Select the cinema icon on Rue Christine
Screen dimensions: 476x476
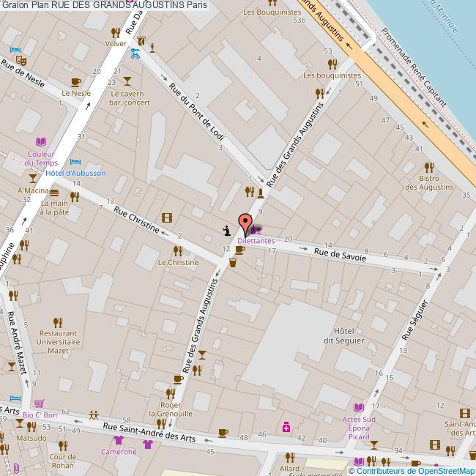click(167, 217)
